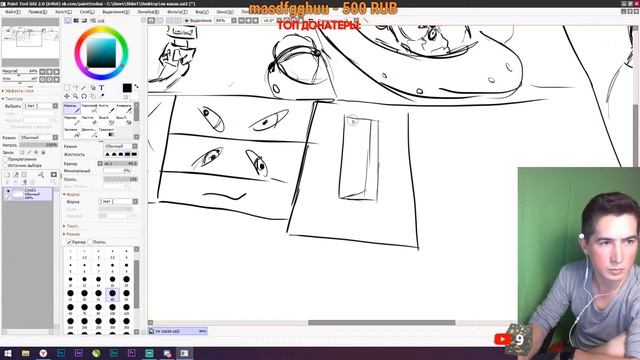Choose the Ластик eraser tool
Image resolution: width=640 pixels, height=360 pixels.
click(89, 120)
